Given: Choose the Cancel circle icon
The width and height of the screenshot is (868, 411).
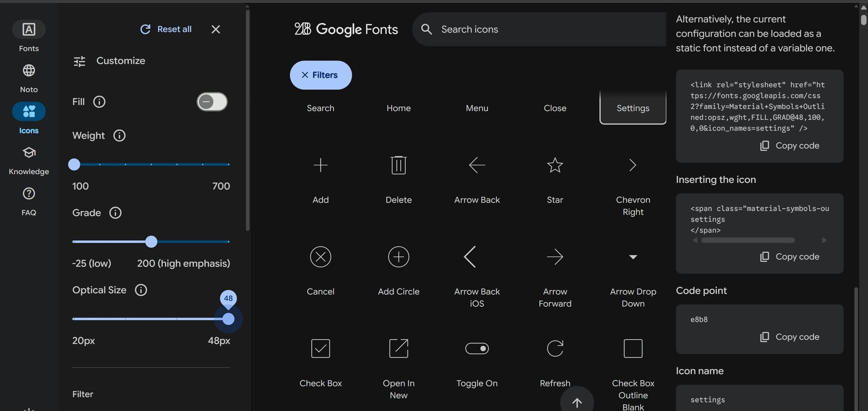Looking at the screenshot, I should (320, 257).
